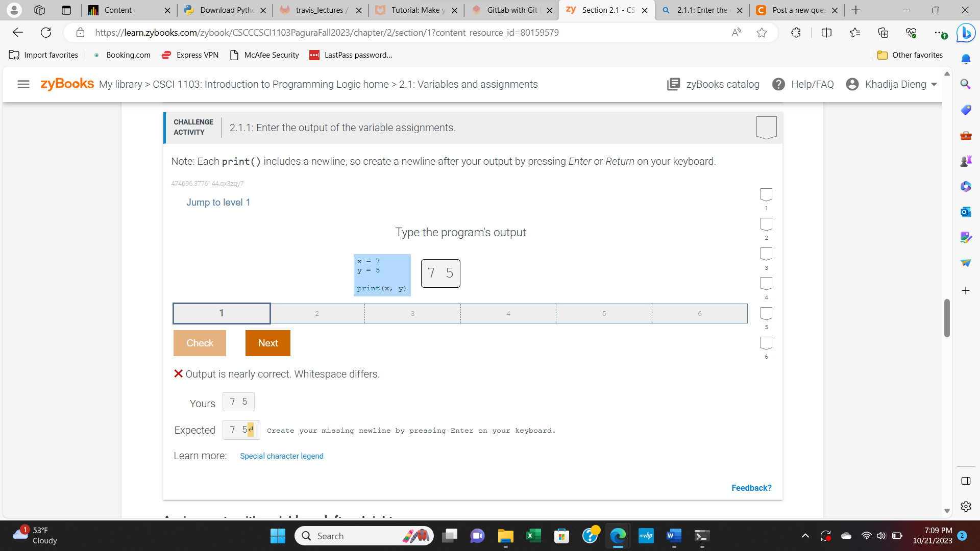Open My library breadcrumb navigation link
The image size is (980, 551).
pyautogui.click(x=120, y=84)
